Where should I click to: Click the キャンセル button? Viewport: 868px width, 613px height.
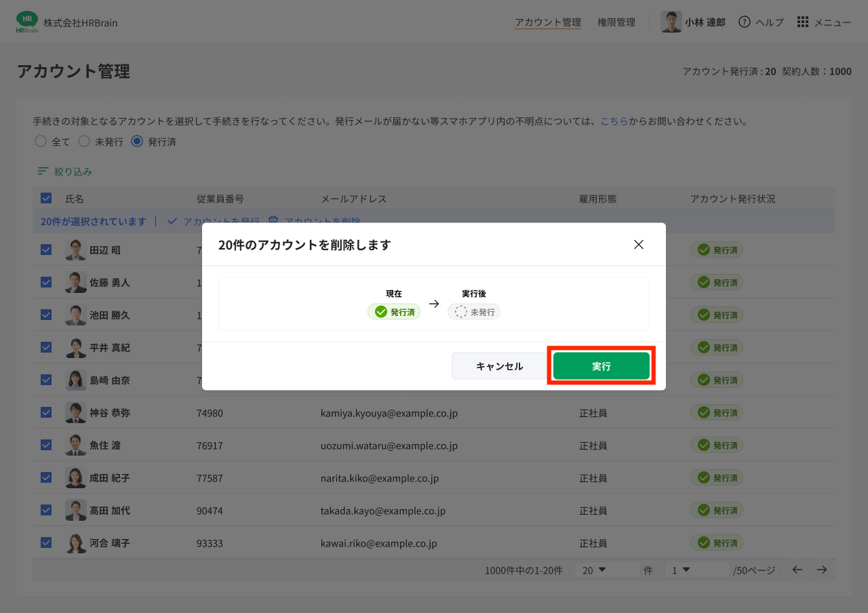[x=499, y=366]
